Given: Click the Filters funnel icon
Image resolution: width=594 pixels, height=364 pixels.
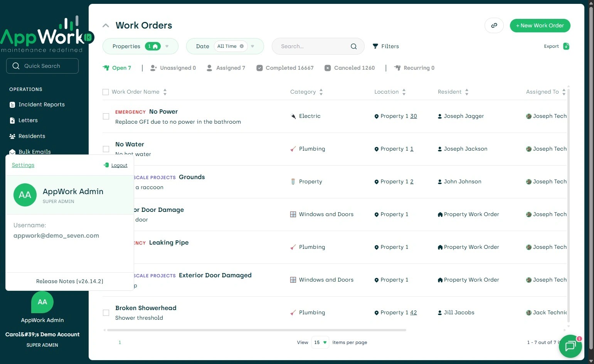Looking at the screenshot, I should 375,46.
